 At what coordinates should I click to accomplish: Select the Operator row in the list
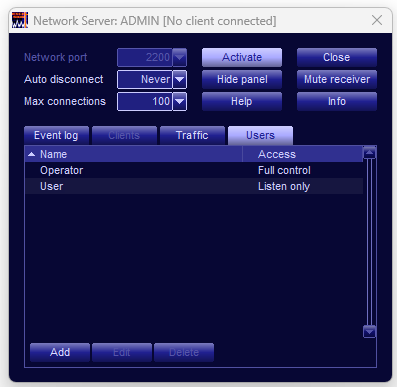(194, 170)
